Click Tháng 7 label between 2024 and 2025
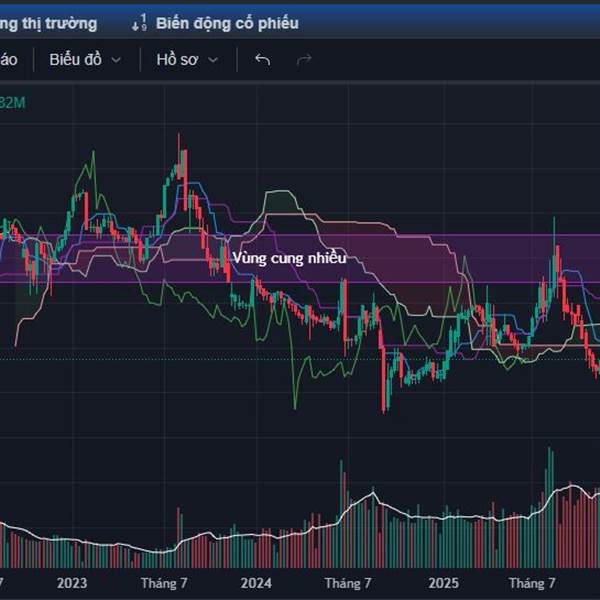 tap(348, 582)
